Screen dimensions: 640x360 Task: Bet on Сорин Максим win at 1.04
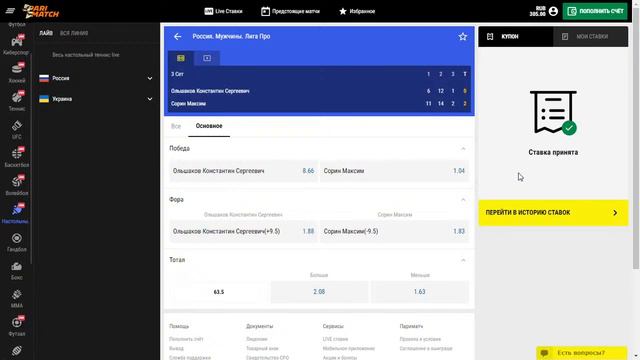394,171
